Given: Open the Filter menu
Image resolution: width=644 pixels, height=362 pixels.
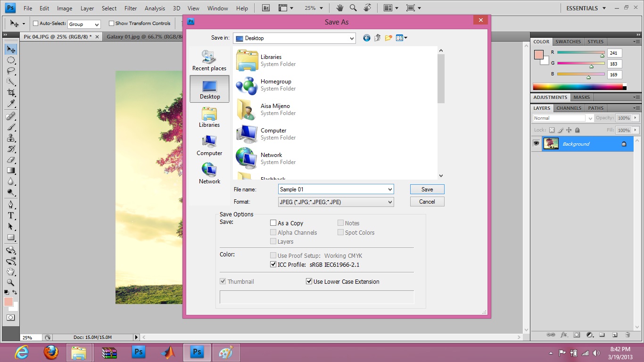Looking at the screenshot, I should [131, 8].
